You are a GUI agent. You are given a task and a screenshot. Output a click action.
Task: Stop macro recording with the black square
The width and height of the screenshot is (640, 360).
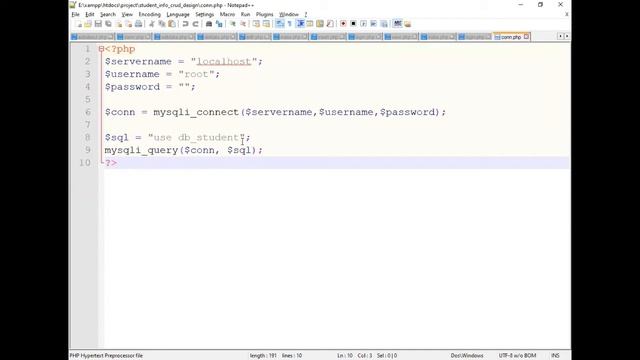click(353, 24)
